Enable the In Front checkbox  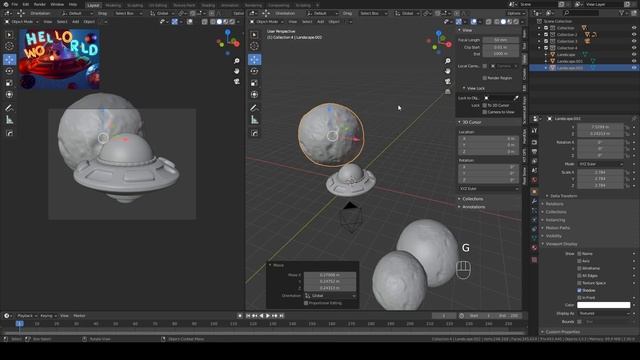click(x=579, y=298)
